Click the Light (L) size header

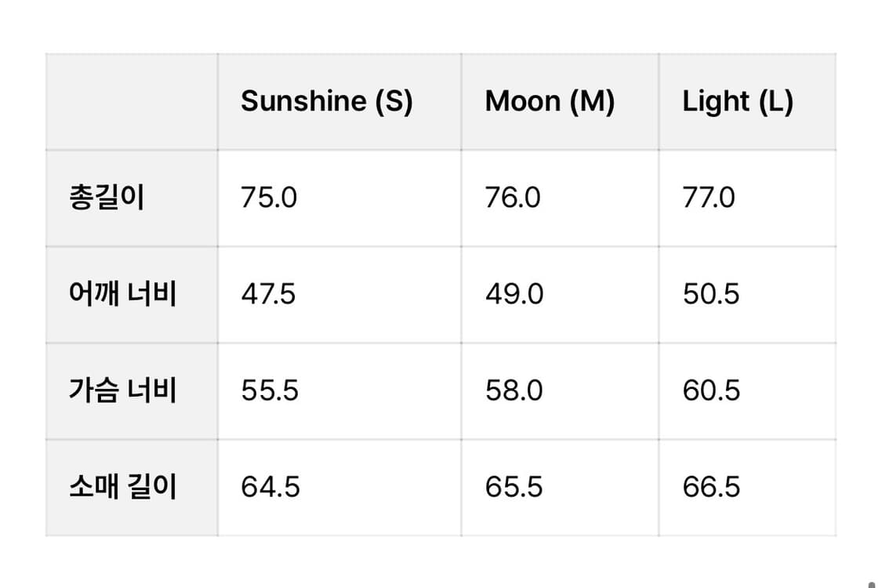pyautogui.click(x=738, y=101)
